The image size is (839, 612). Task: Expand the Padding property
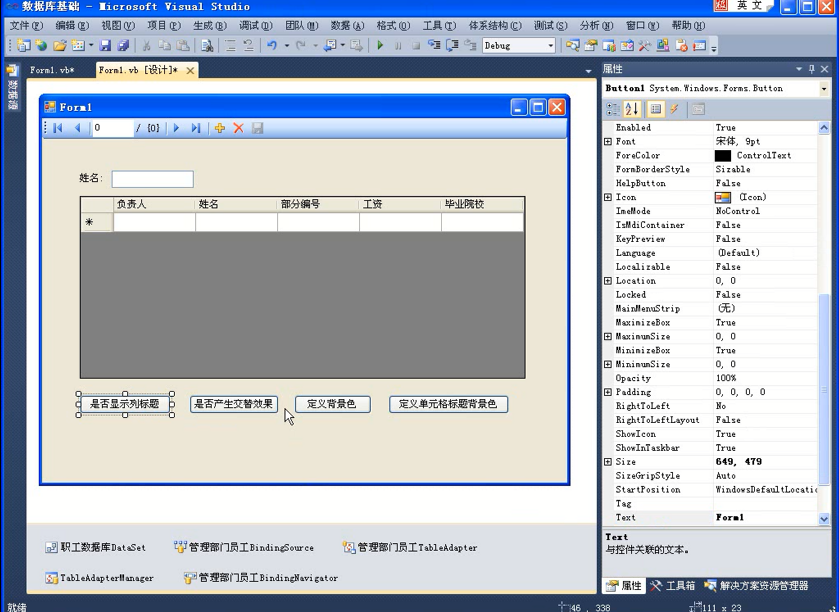608,392
